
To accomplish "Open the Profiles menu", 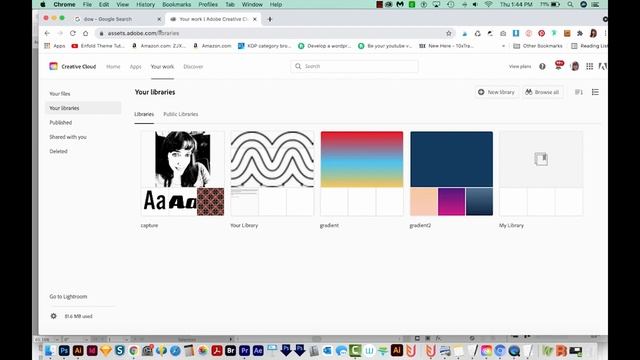I will click(208, 4).
